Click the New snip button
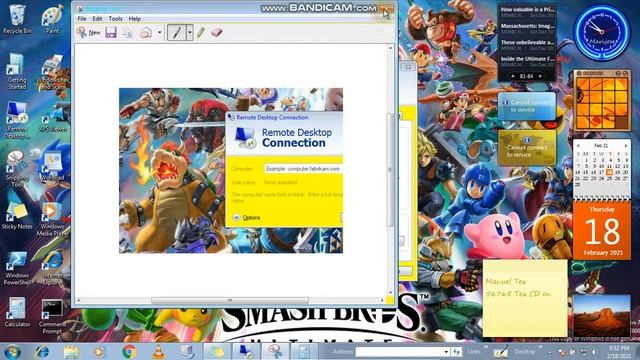The height and width of the screenshot is (360, 640). coord(88,32)
